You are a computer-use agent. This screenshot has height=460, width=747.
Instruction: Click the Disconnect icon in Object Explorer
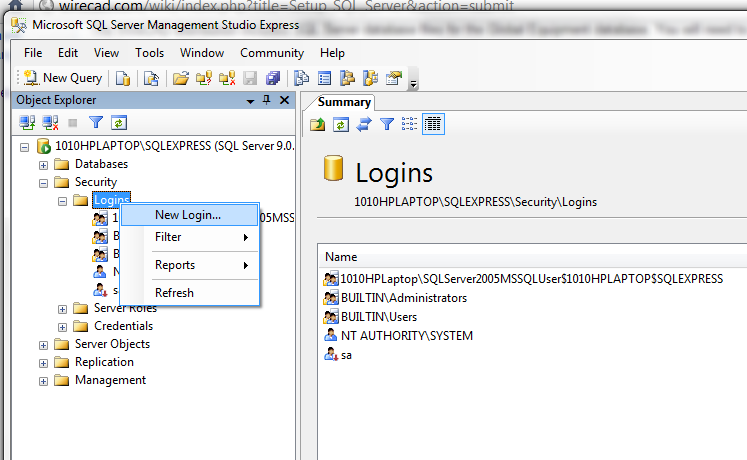click(50, 123)
